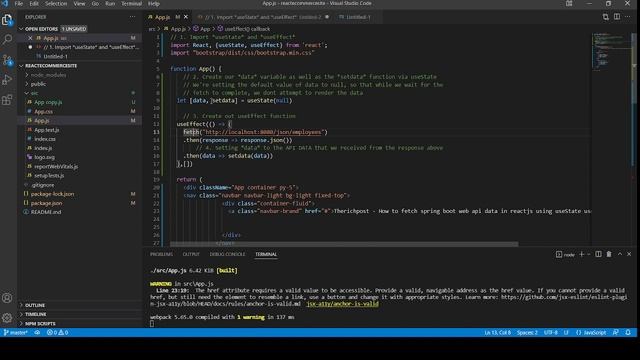Screen dimensions: 640x360
Task: Open the Accounts menu icon
Action: pyautogui.click(x=7, y=298)
